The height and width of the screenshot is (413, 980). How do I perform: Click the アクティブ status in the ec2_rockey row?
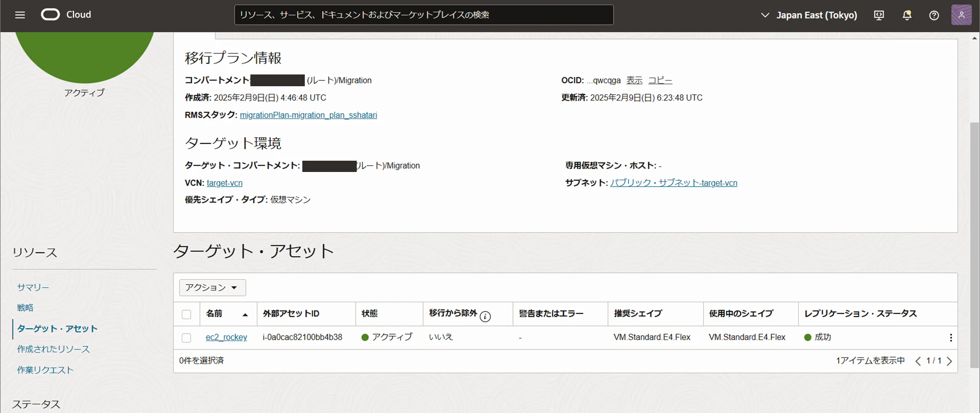[x=387, y=337]
